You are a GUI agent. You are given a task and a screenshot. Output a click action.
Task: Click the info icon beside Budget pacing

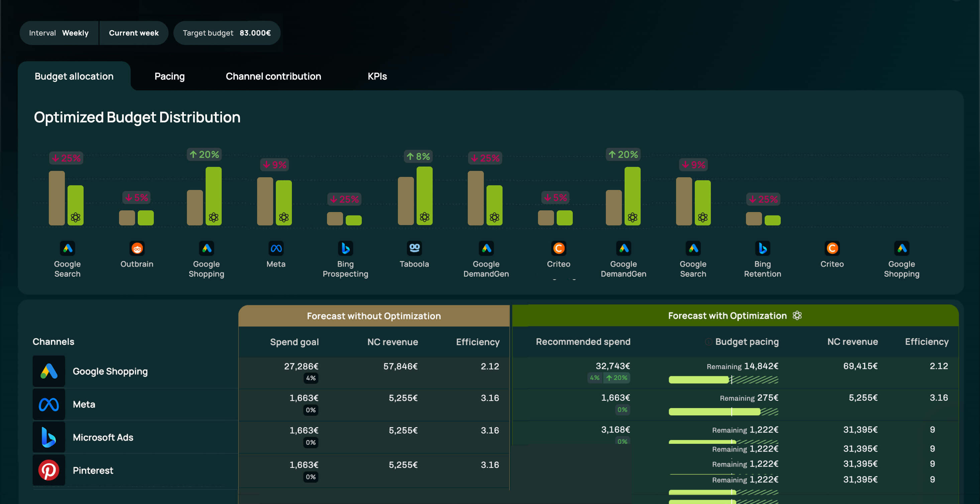[709, 341]
